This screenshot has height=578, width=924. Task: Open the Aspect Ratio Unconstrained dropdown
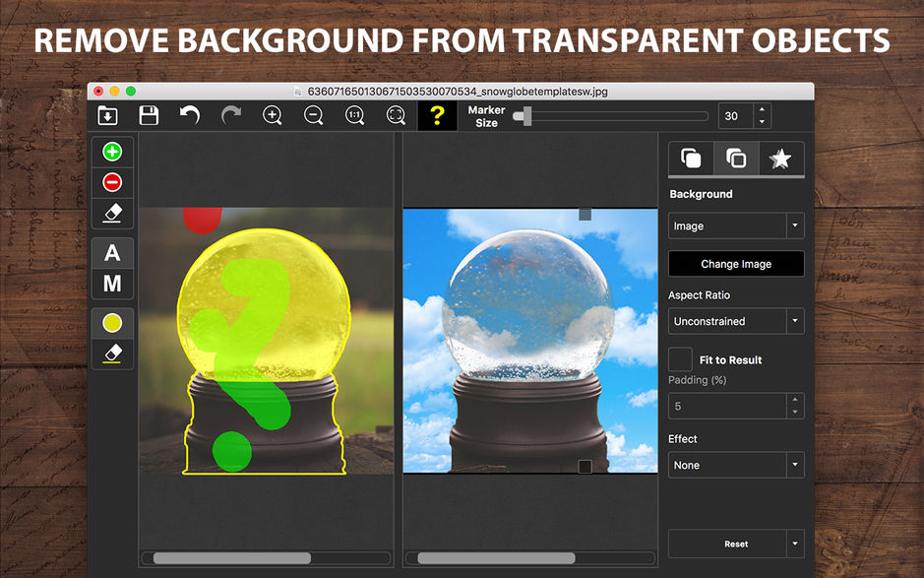pos(735,321)
